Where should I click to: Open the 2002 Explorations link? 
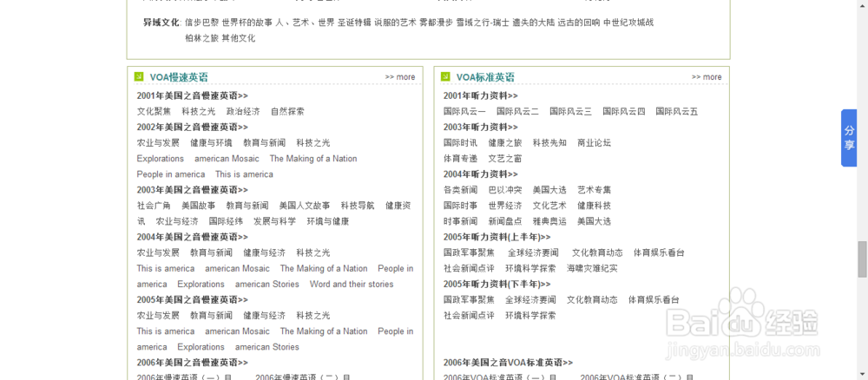pos(161,158)
